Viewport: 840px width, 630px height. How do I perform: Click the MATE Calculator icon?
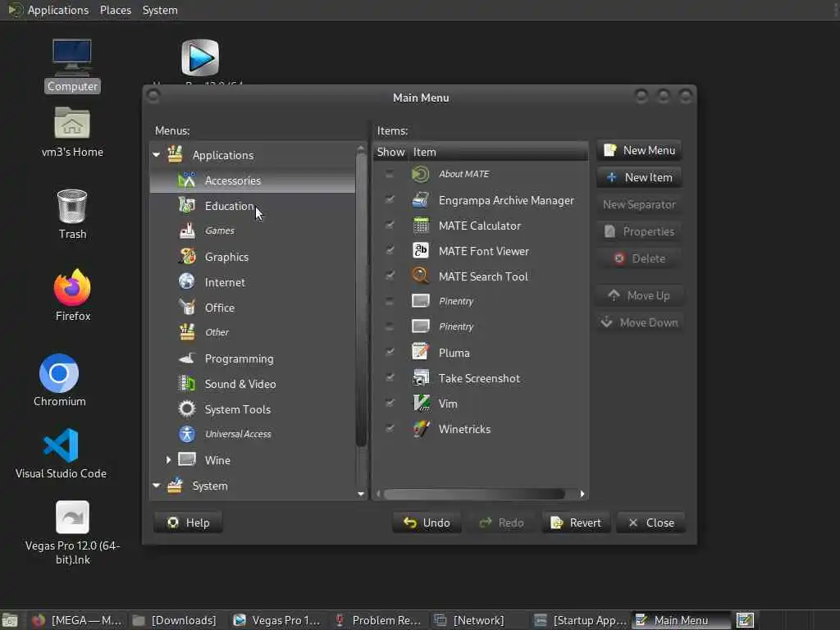(421, 226)
